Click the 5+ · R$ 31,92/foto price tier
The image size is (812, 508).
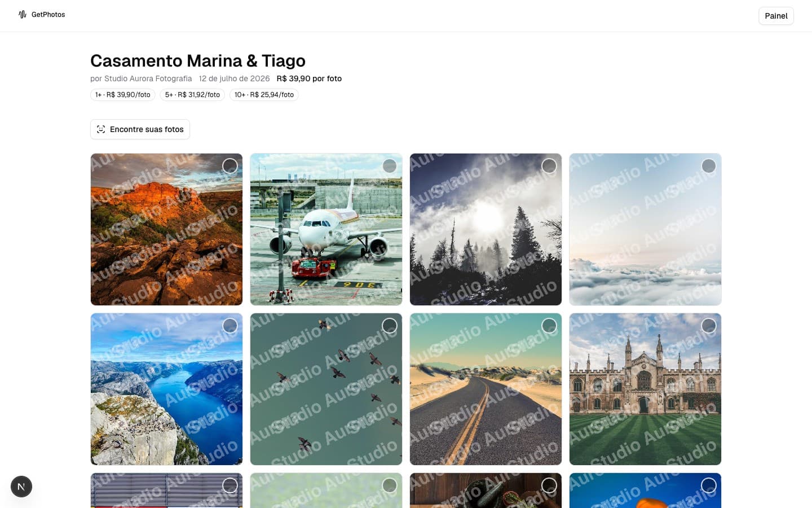[x=192, y=95]
